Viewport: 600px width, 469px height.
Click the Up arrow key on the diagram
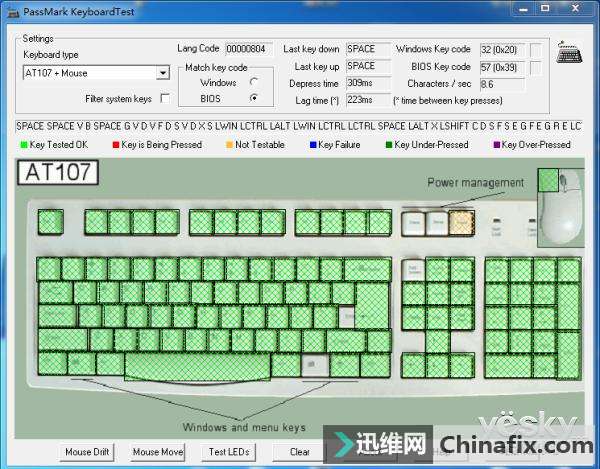click(437, 342)
